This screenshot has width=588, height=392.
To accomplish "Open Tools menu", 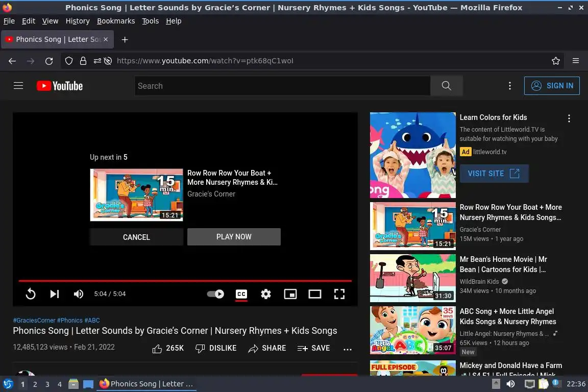I will (x=151, y=21).
